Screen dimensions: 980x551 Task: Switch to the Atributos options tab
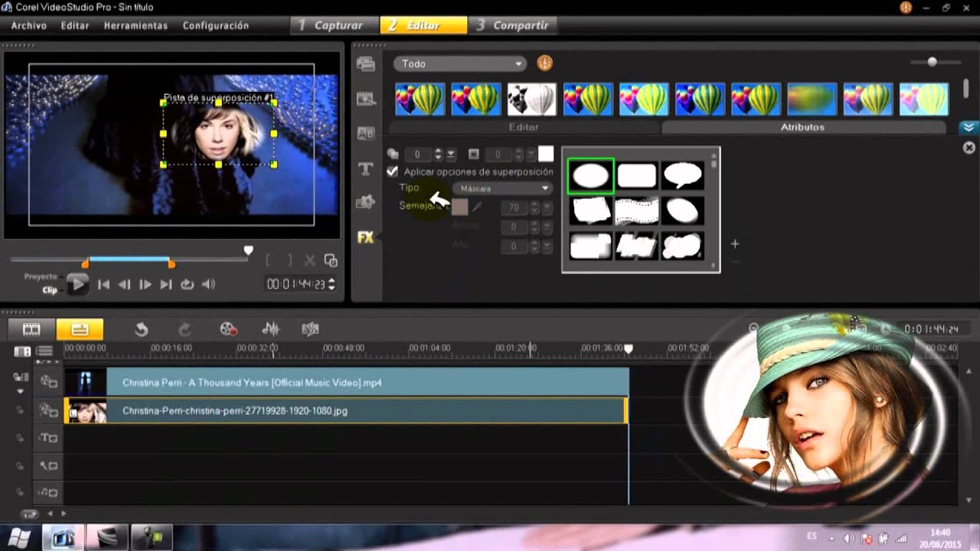pos(802,127)
